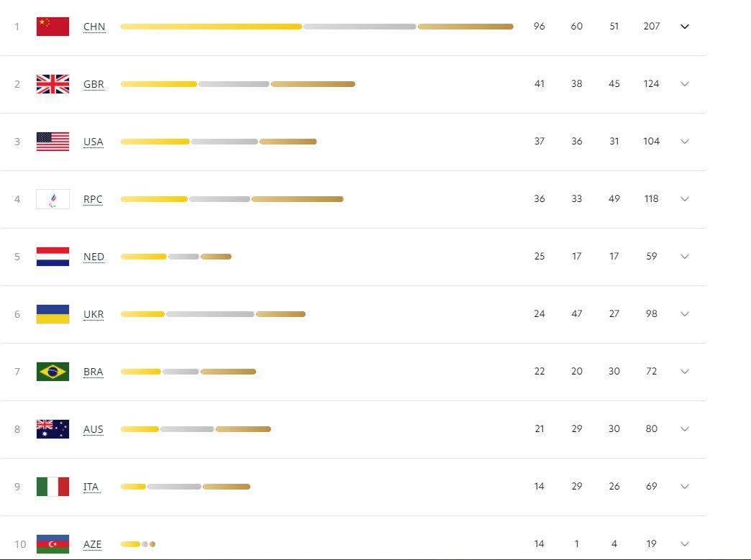751x560 pixels.
Task: Expand the UKR row chevron
Action: (x=685, y=314)
